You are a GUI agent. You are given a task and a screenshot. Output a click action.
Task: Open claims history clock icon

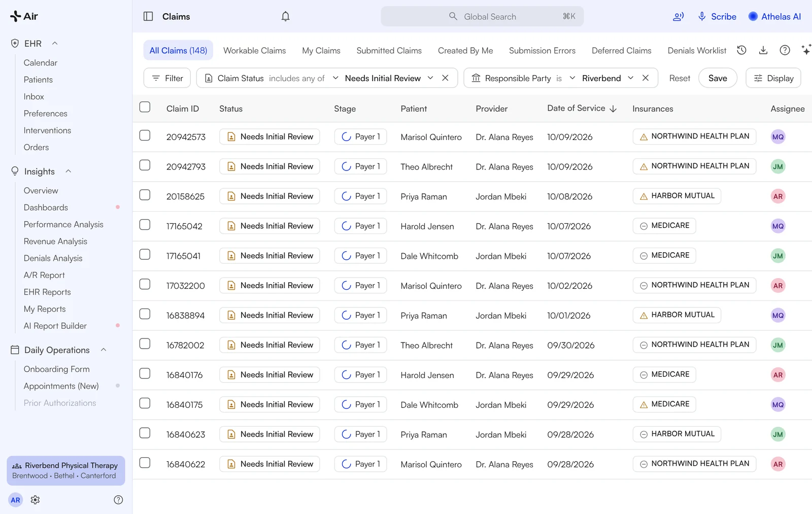741,50
